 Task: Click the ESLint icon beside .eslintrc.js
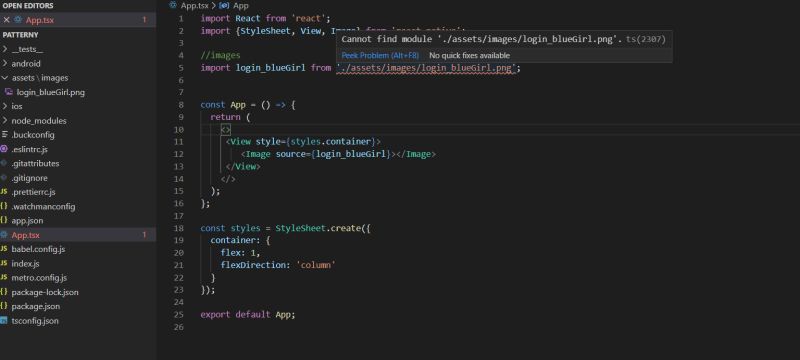coord(4,149)
